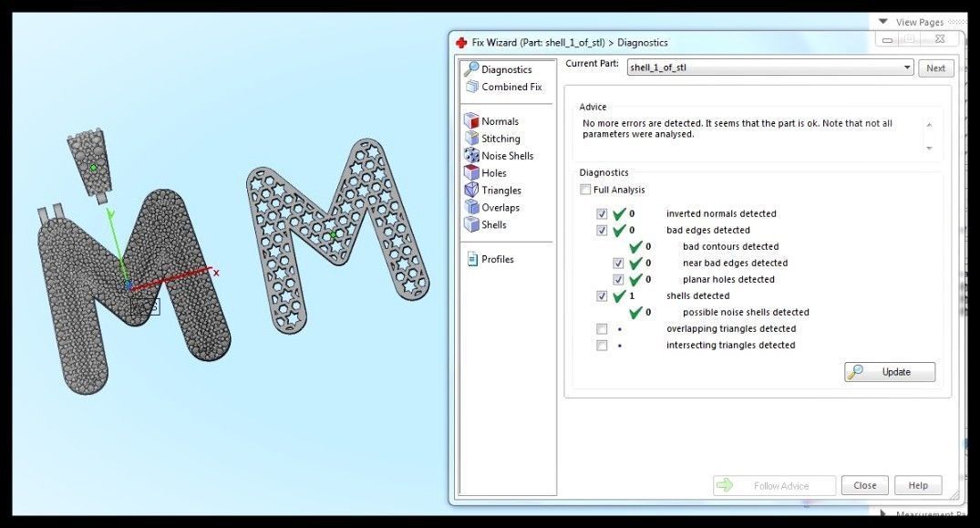The height and width of the screenshot is (528, 980).
Task: Go to the Noise Shells page
Action: [507, 156]
